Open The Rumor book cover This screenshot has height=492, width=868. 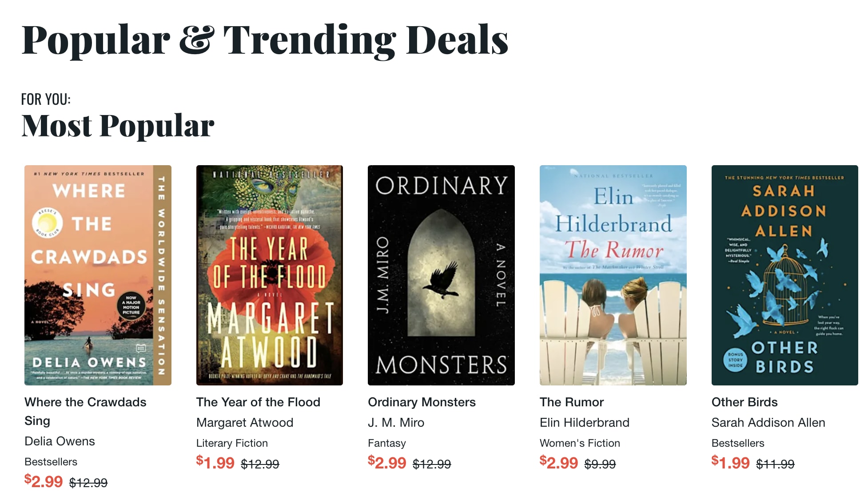[x=613, y=275]
